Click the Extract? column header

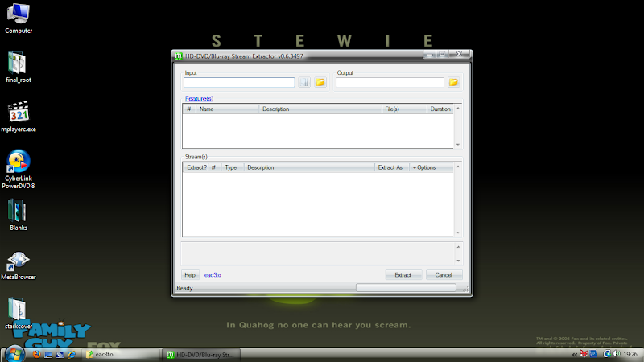[x=196, y=167]
